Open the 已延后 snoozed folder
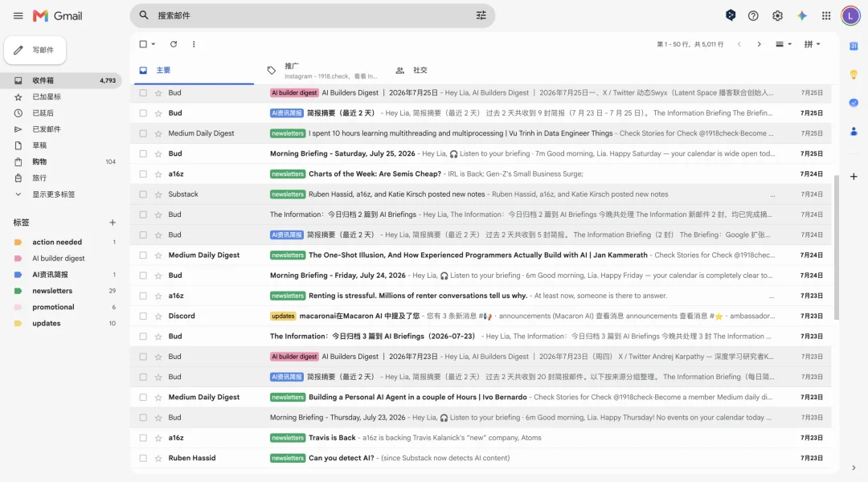This screenshot has width=868, height=482. pos(61,113)
